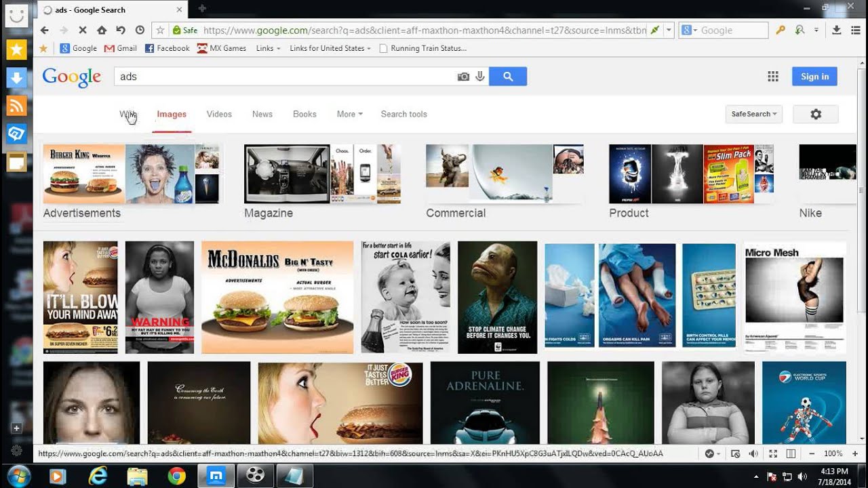868x488 pixels.
Task: Toggle split screen view in status bar
Action: (x=791, y=453)
